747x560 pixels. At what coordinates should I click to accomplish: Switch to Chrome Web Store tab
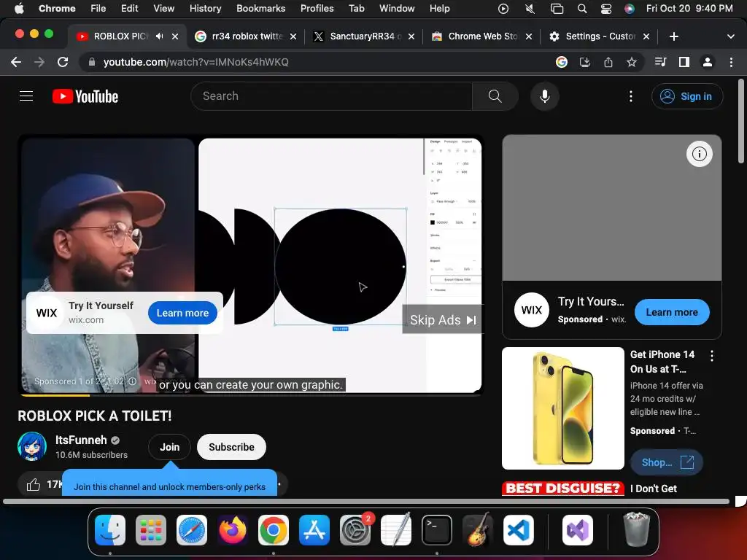(482, 36)
